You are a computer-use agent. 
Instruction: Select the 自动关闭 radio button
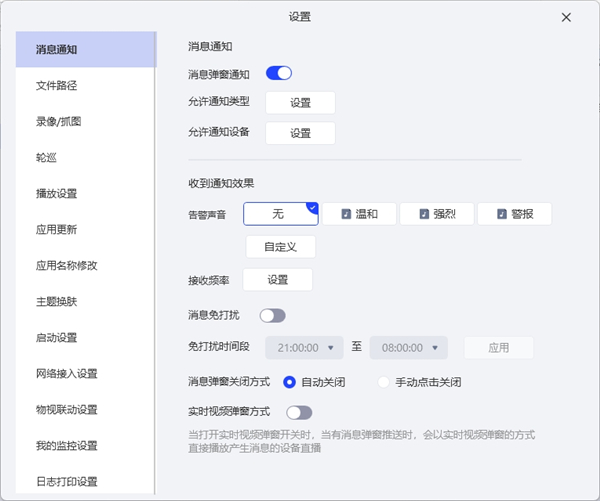(290, 382)
